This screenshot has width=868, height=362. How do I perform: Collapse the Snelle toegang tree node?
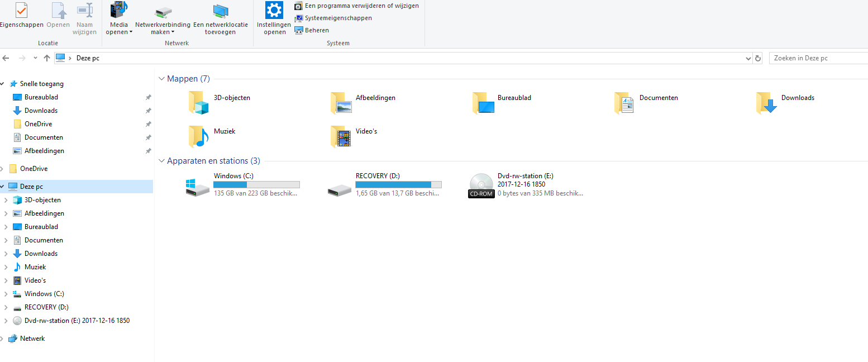2,84
